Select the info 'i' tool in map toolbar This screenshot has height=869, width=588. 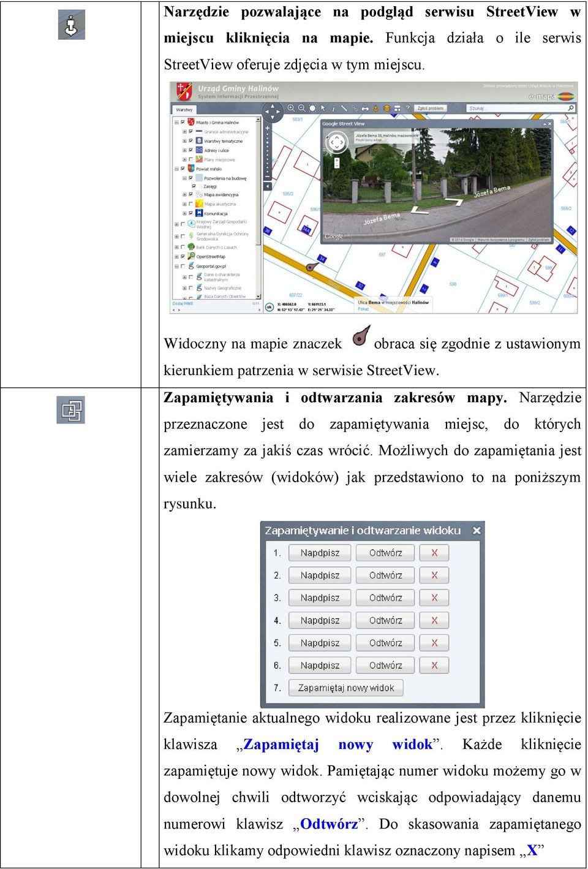(334, 108)
